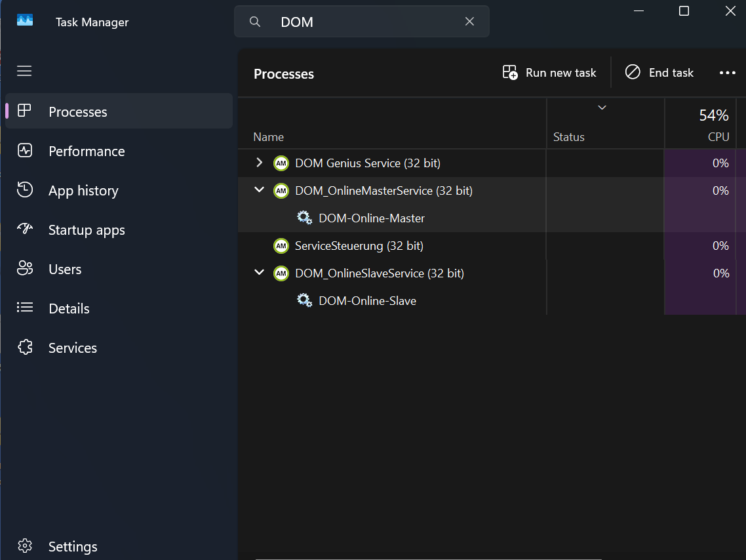The width and height of the screenshot is (746, 560).
Task: Click the DOM Genius Service process icon
Action: [x=281, y=163]
